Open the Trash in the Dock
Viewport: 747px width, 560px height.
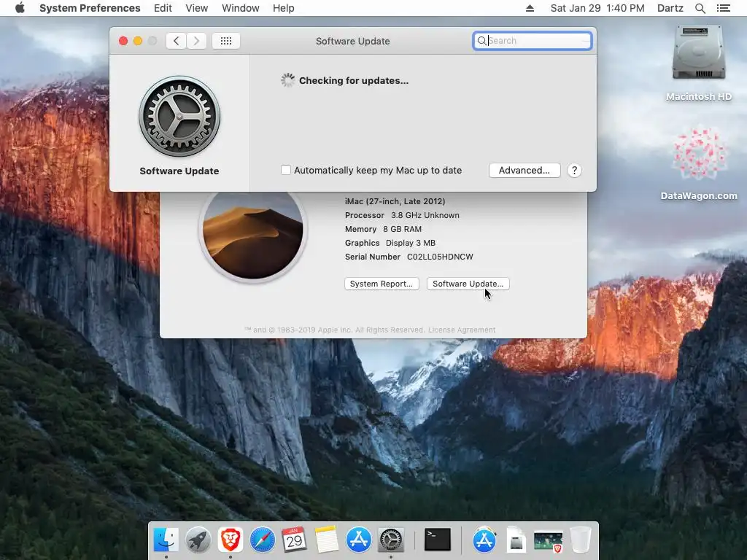pos(580,540)
